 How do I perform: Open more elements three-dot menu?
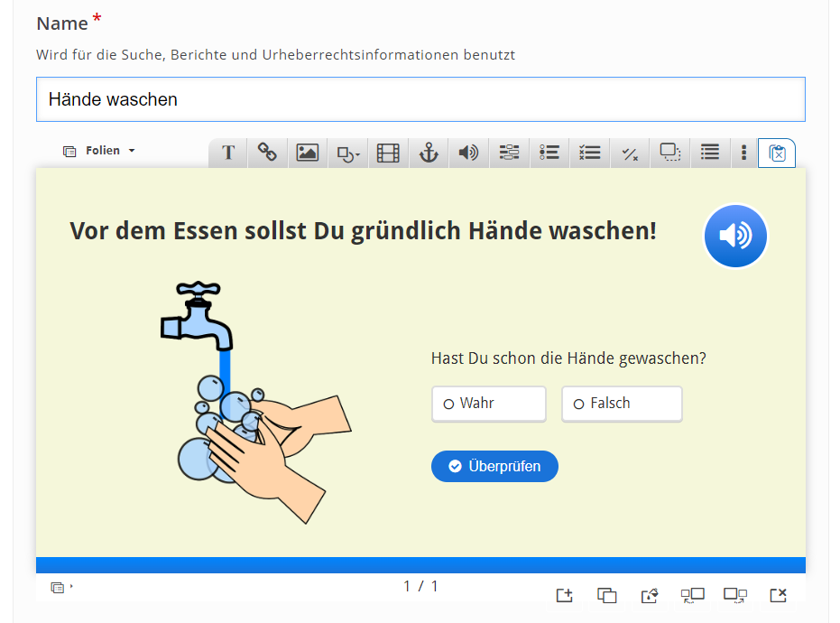click(743, 153)
